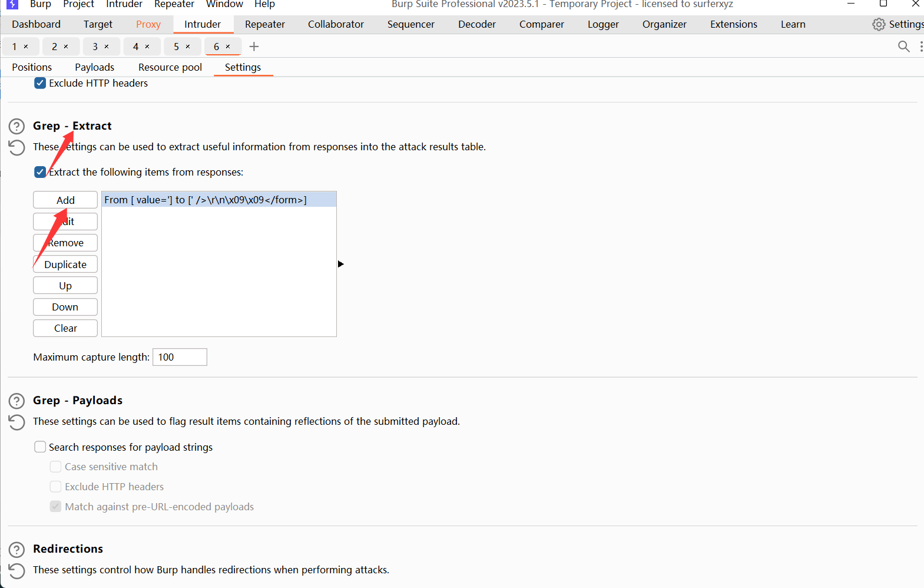This screenshot has height=588, width=924.
Task: Go to the Repeater tool tab
Action: tap(265, 24)
